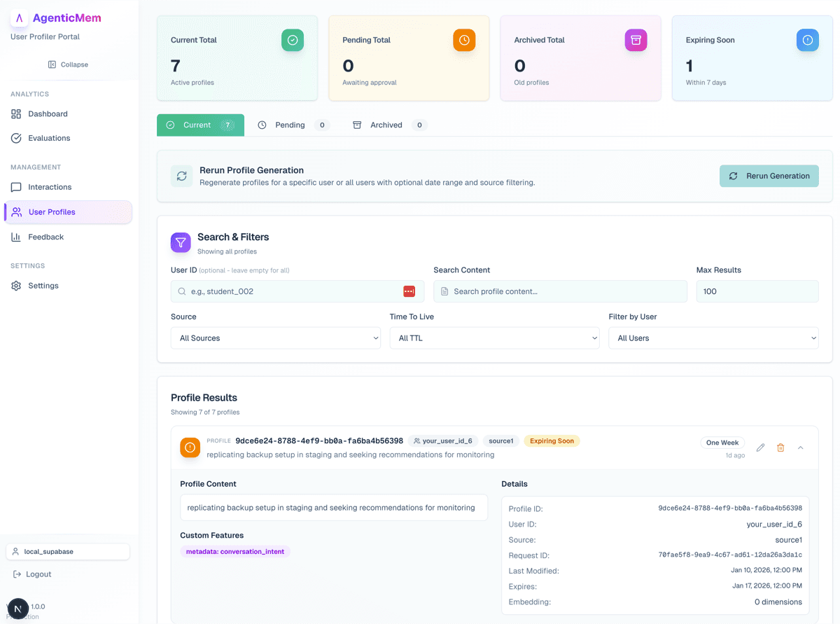Collapse the expanded profile details with the chevron
Screen dimensions: 840x624
[x=801, y=448]
